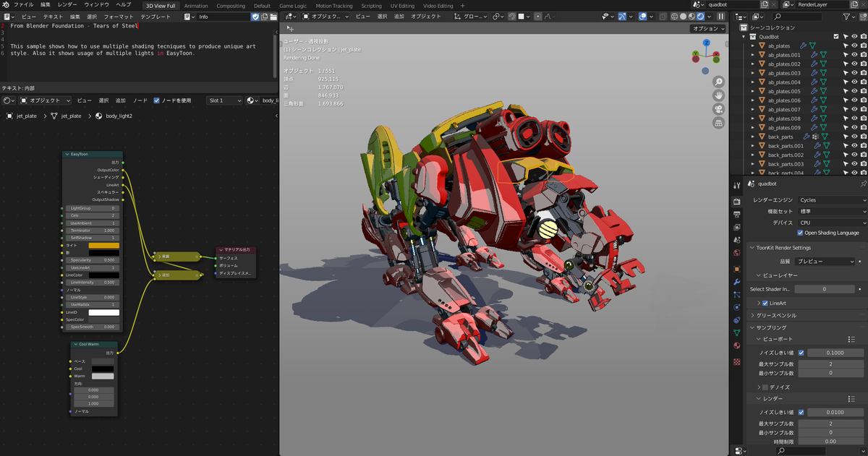Image resolution: width=868 pixels, height=456 pixels.
Task: Click the Select Shader Index field
Action: [x=825, y=289]
